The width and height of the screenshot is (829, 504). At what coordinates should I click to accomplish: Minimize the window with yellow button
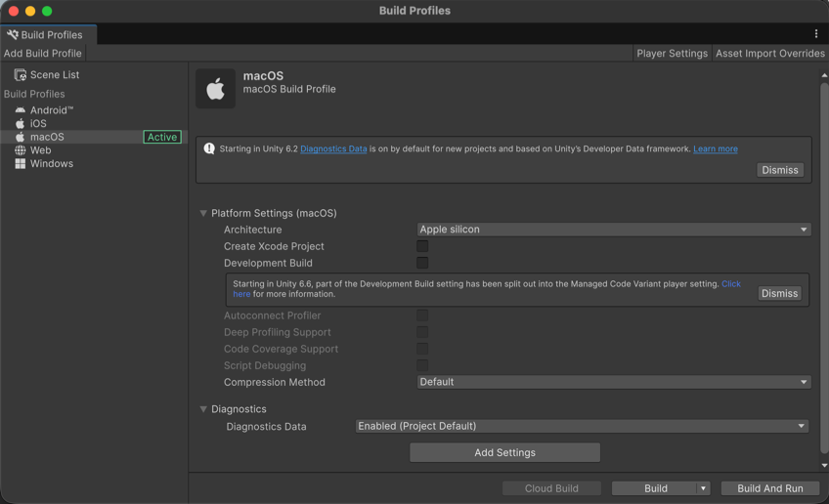(x=30, y=11)
